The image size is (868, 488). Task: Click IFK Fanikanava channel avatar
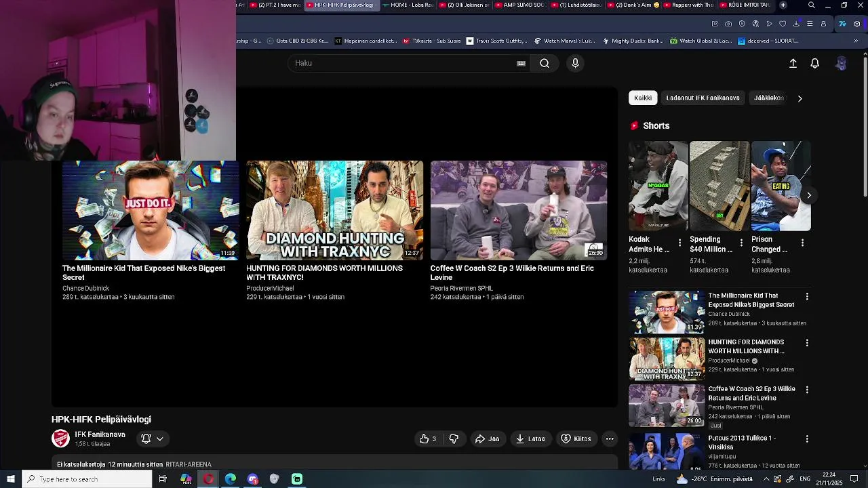point(60,439)
